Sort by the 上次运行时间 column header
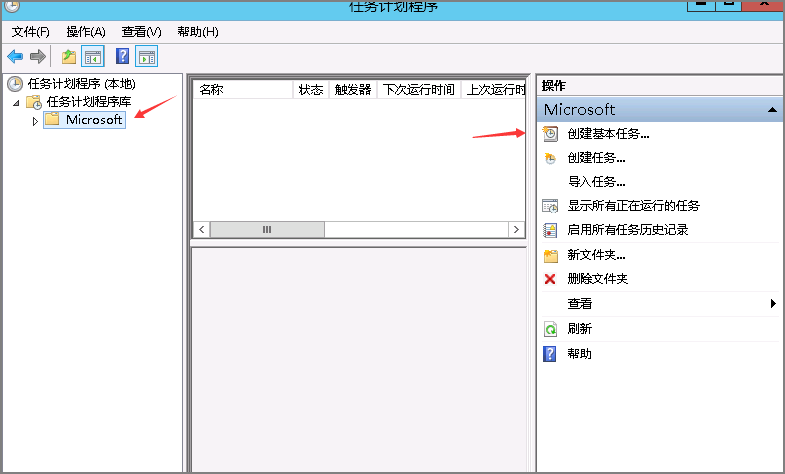 [493, 90]
